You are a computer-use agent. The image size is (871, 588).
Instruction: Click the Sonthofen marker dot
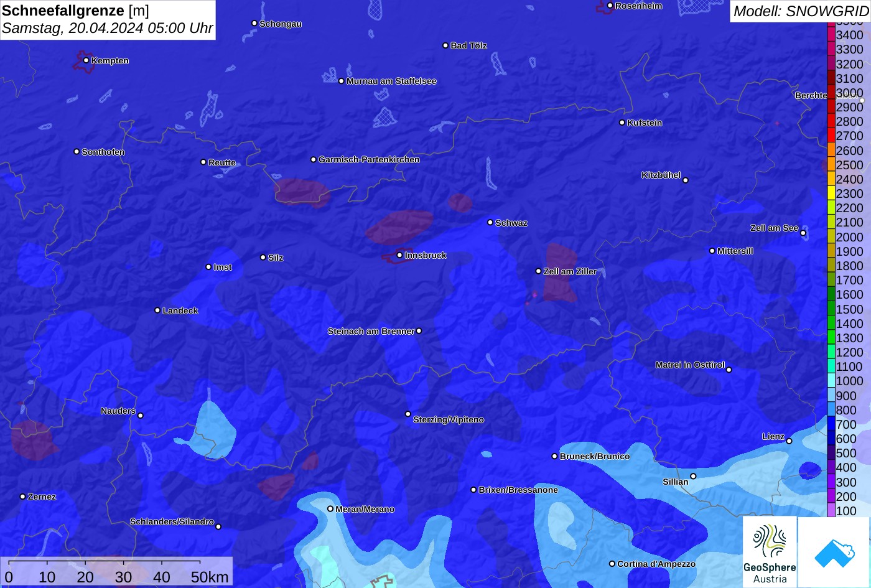pyautogui.click(x=77, y=152)
